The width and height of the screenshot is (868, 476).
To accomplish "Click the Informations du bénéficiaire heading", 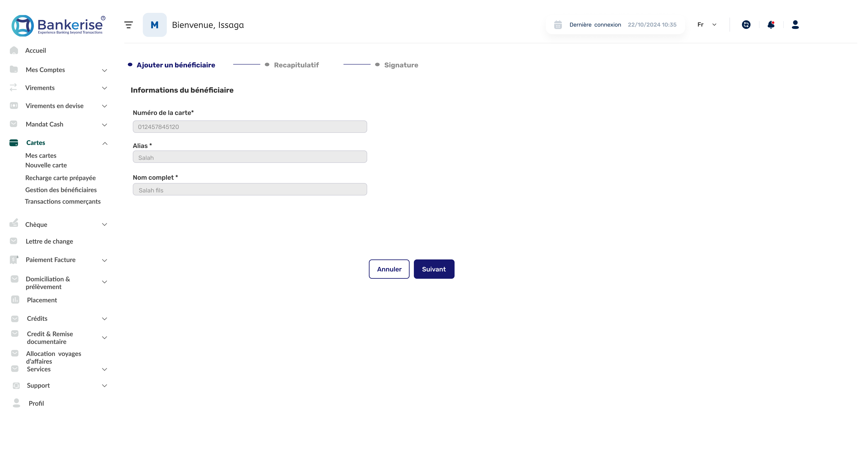I will [x=182, y=90].
